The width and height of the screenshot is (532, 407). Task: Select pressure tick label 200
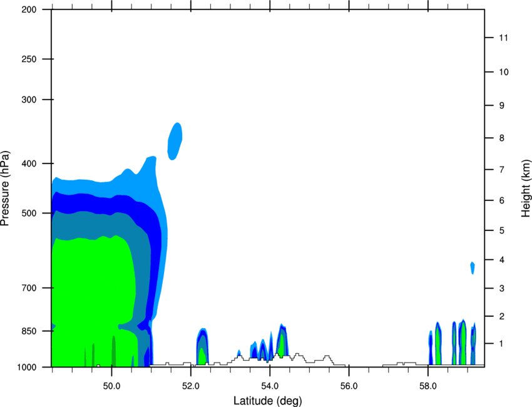point(29,9)
